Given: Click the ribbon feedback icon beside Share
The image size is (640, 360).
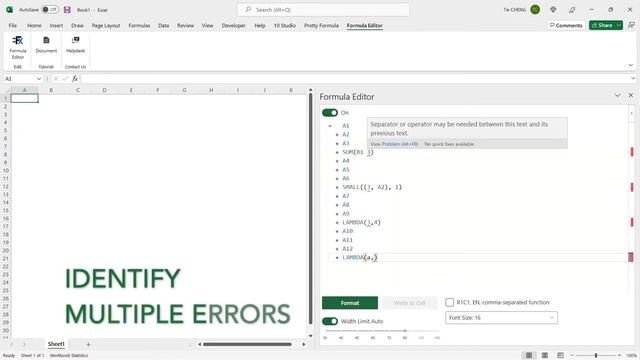Looking at the screenshot, I should pos(631,25).
